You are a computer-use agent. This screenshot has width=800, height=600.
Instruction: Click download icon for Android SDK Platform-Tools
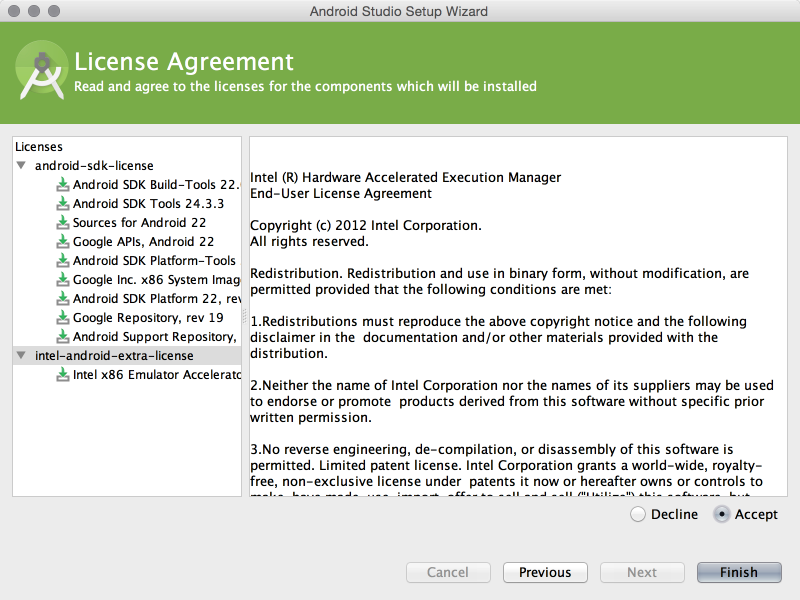click(63, 260)
